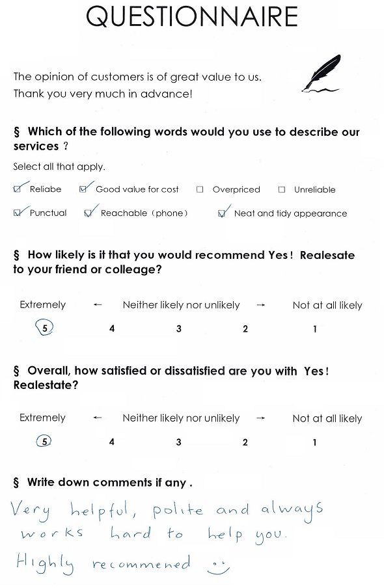Image resolution: width=384 pixels, height=588 pixels.
Task: Select rating 4 in recommend scale
Action: click(112, 328)
